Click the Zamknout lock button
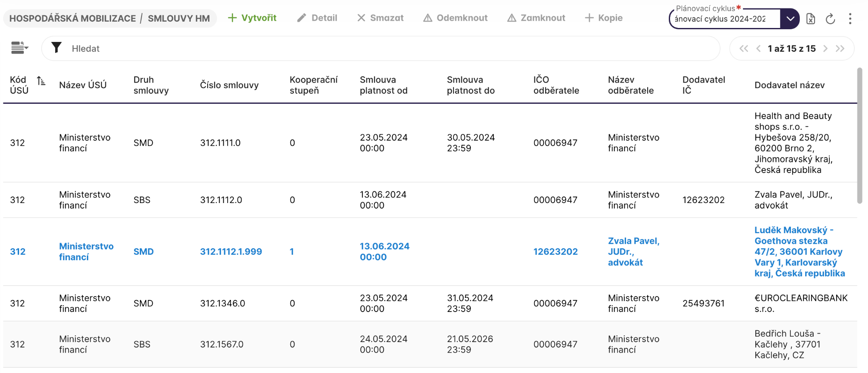This screenshot has width=868, height=373. coord(536,18)
